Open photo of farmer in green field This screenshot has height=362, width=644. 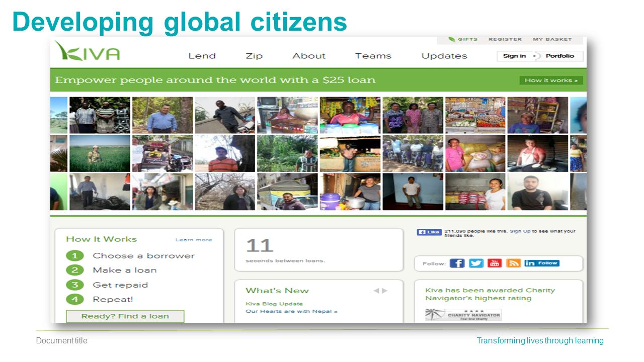coord(100,153)
